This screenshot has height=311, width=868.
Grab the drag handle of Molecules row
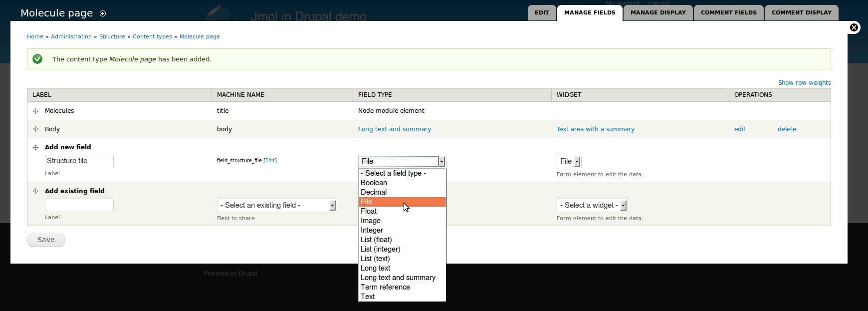35,111
